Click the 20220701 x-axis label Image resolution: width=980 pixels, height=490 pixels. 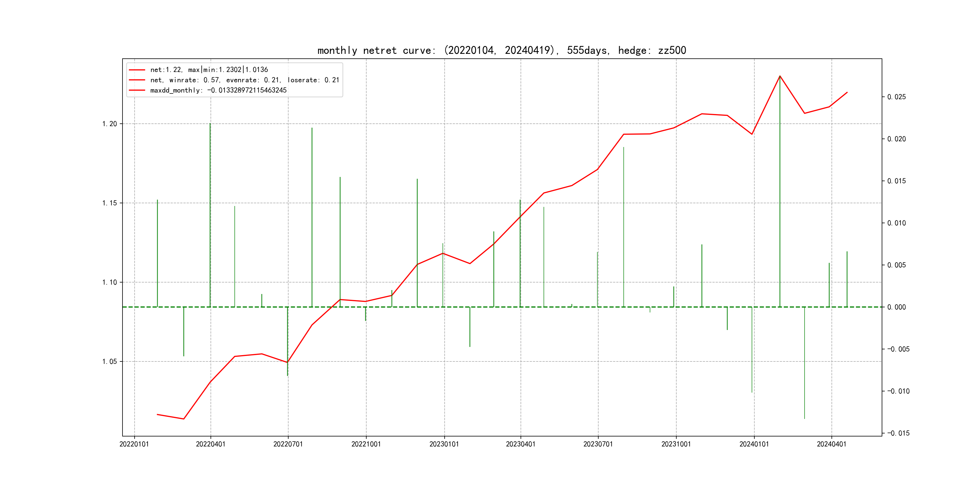[x=288, y=444]
